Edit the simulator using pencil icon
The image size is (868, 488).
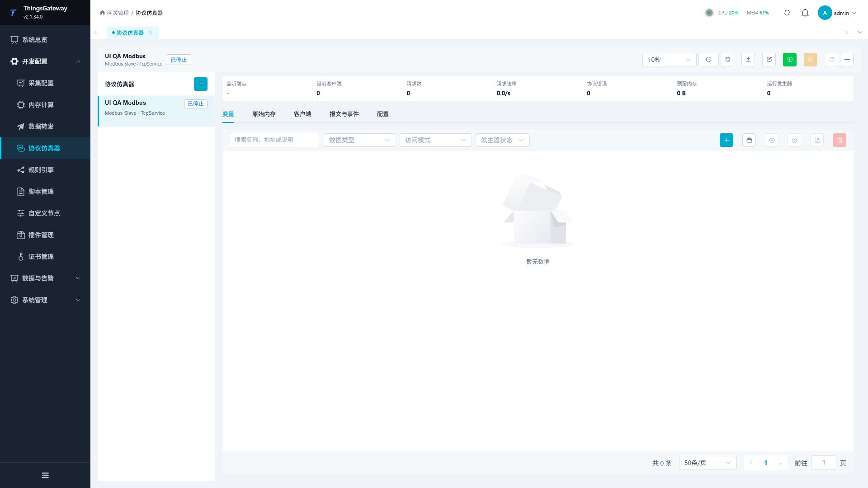pyautogui.click(x=769, y=60)
